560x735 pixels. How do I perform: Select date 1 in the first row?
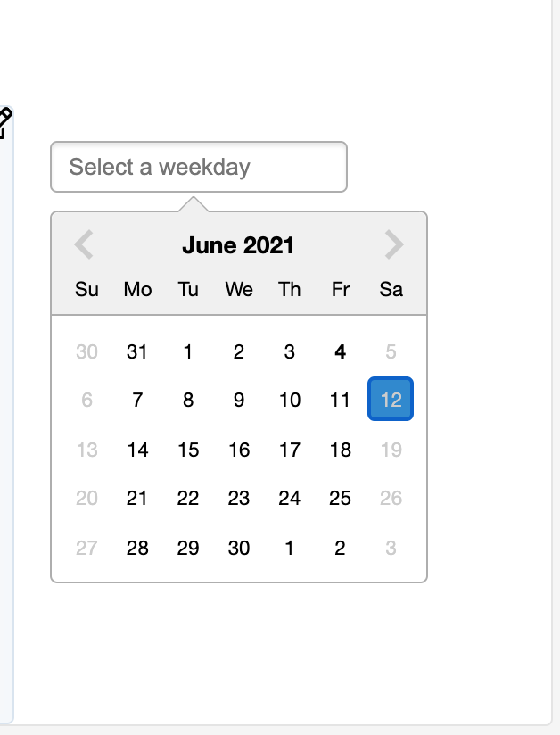(x=188, y=351)
